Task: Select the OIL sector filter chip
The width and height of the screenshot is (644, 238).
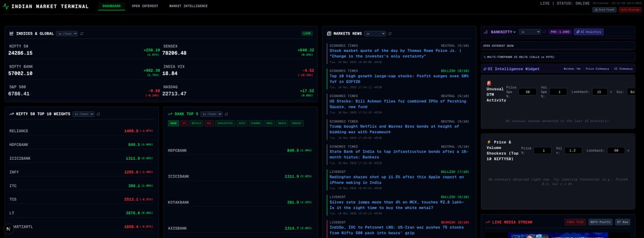Action: [x=209, y=123]
